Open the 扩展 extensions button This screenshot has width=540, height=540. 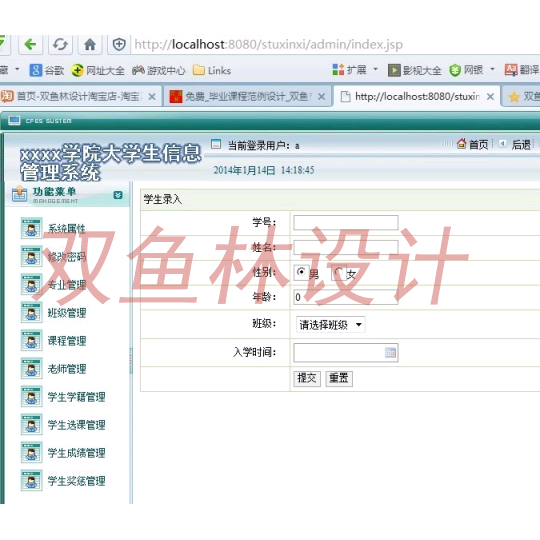coord(349,70)
